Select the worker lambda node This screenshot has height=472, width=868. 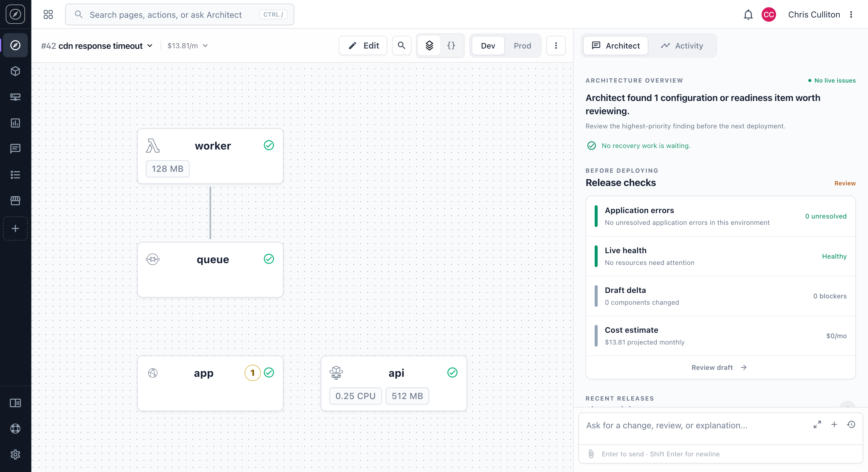[x=210, y=156]
